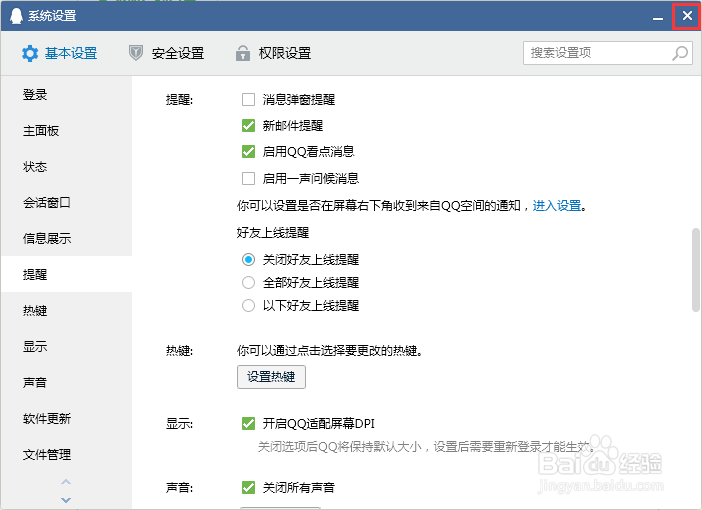Go to 信息展示 in the sidebar

coord(66,238)
